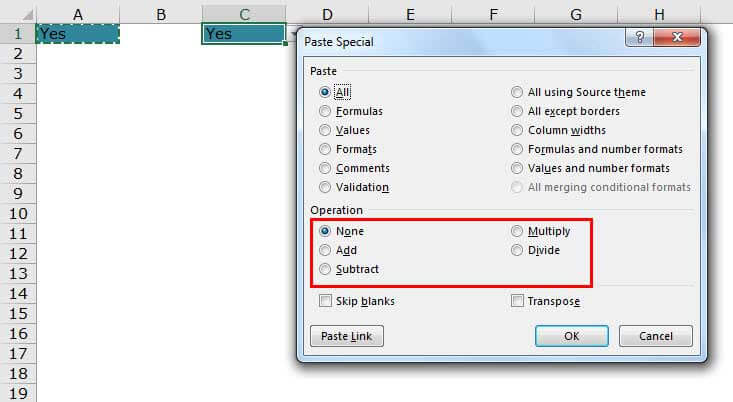Click cell A1 containing Yes
The width and height of the screenshot is (733, 402).
78,34
